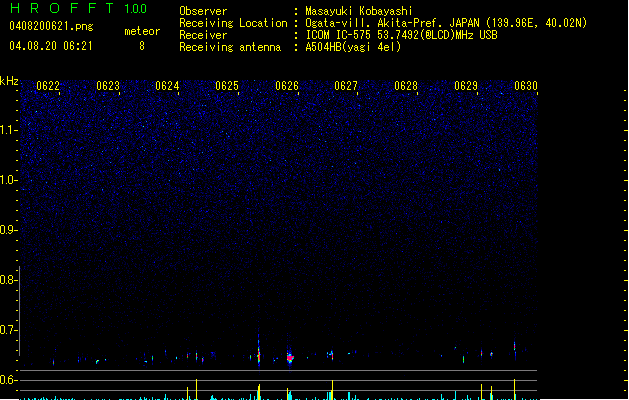
Task: Click the meteor count value 8
Action: 142,46
